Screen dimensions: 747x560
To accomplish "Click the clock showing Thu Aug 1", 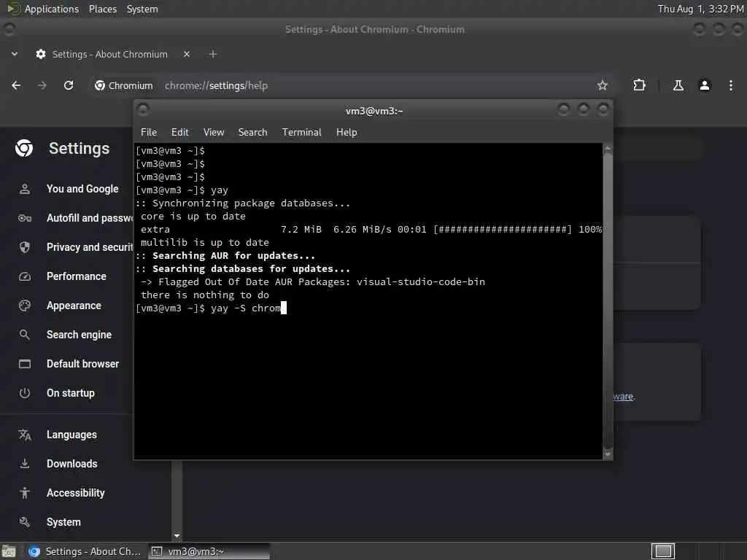I will coord(700,9).
